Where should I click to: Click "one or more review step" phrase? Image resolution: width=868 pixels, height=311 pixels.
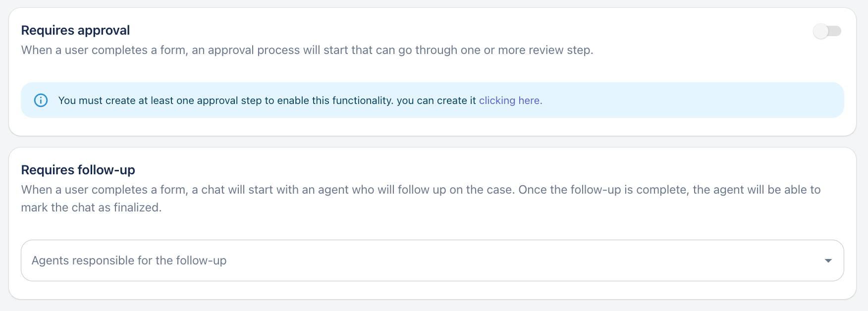tap(526, 50)
